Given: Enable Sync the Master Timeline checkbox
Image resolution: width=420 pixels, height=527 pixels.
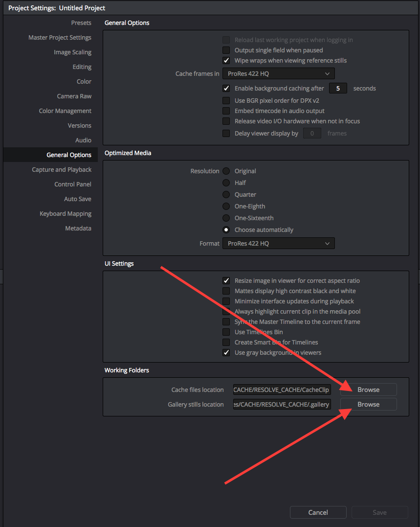Looking at the screenshot, I should point(226,321).
